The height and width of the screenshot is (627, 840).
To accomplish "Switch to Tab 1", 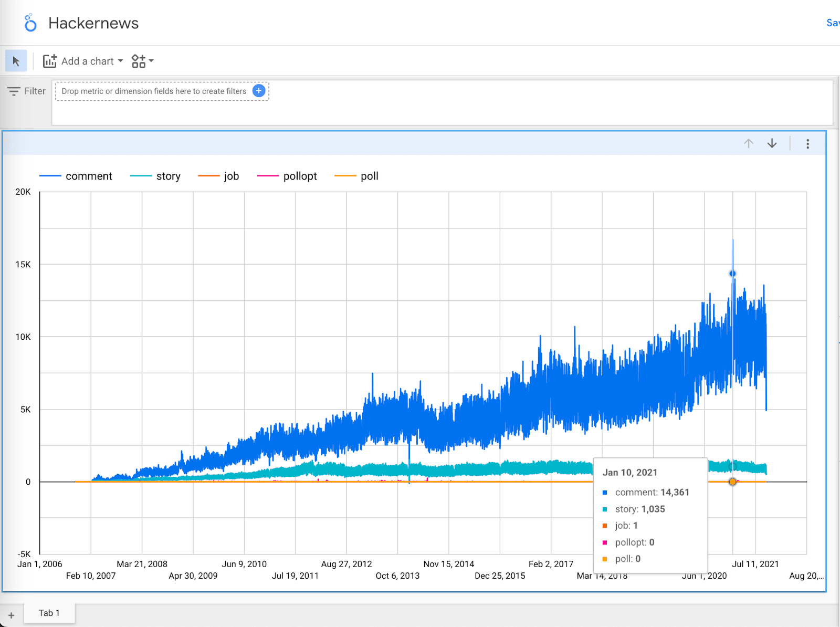I will click(49, 613).
